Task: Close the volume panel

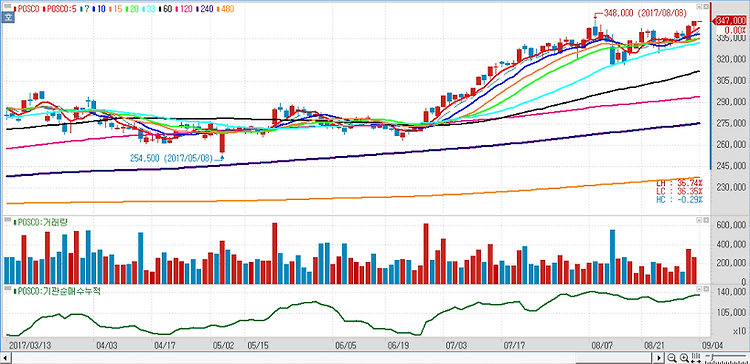Action: [706, 220]
